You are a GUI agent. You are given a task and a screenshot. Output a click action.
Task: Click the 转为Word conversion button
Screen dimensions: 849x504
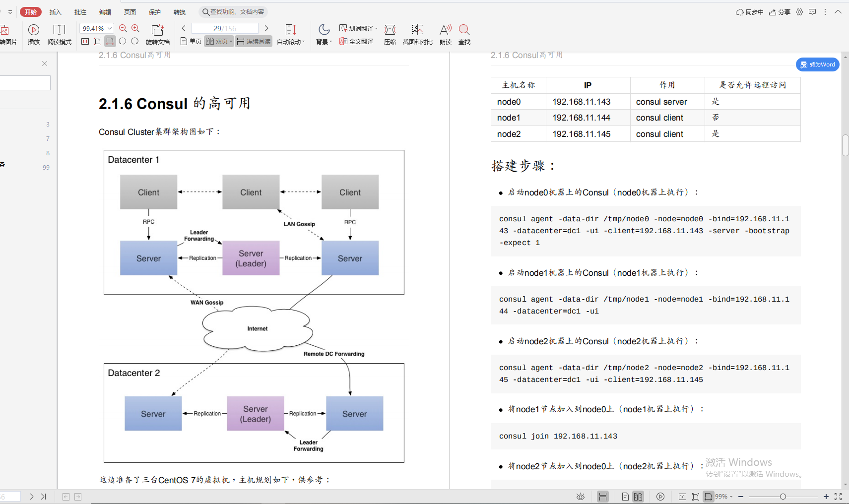pyautogui.click(x=817, y=64)
